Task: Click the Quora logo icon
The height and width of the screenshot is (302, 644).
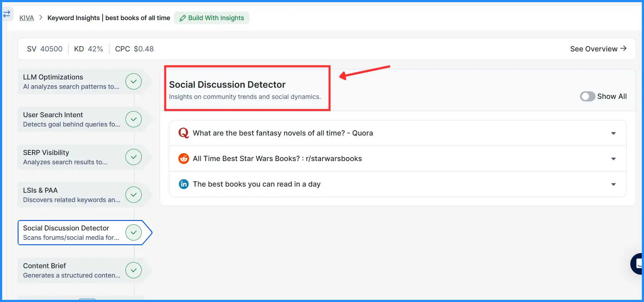Action: point(183,133)
